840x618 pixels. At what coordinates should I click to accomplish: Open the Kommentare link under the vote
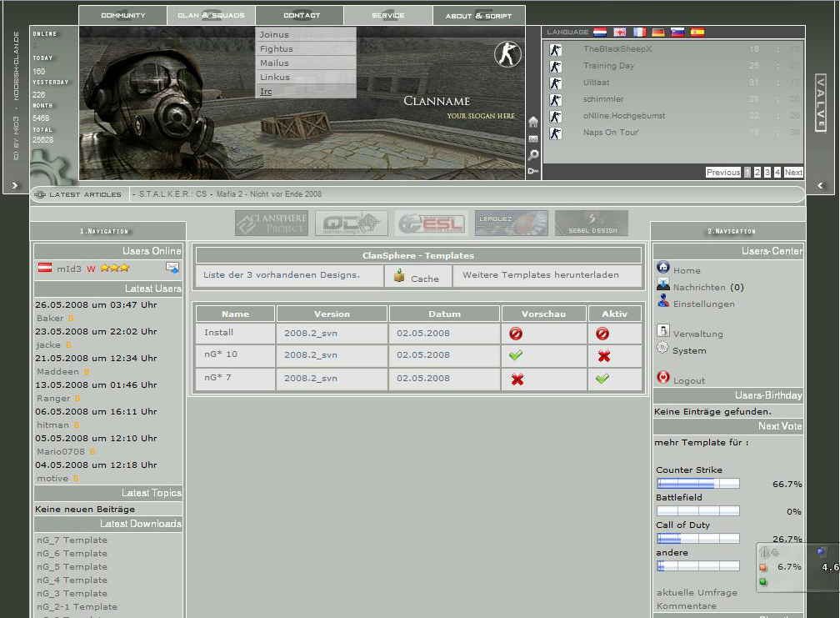point(687,605)
